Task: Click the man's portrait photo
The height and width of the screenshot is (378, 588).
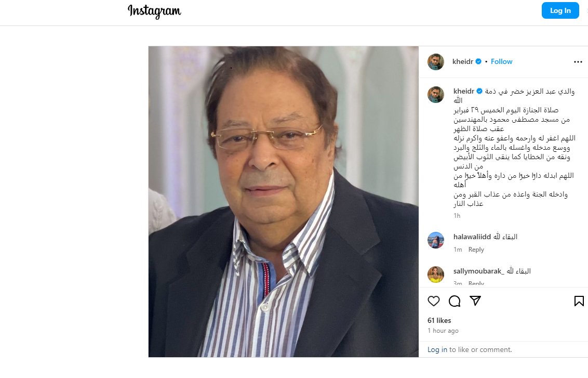Action: [x=284, y=202]
